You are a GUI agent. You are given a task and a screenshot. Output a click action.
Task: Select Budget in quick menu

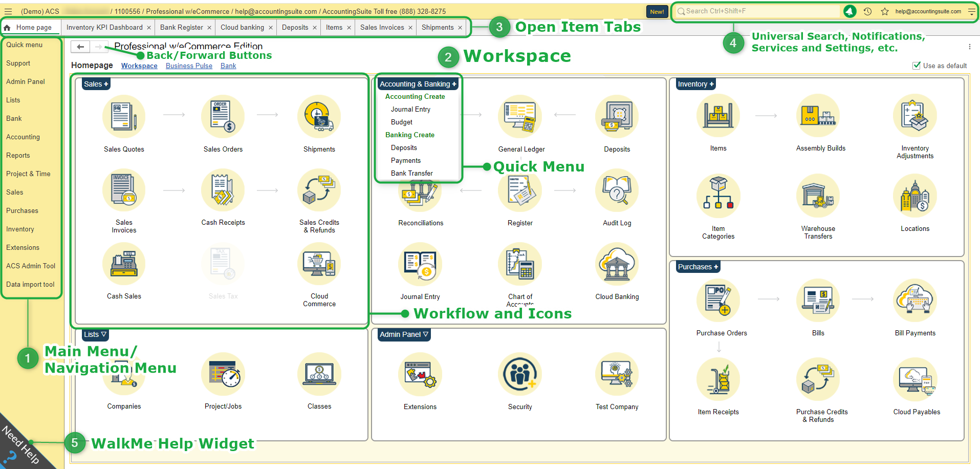402,122
